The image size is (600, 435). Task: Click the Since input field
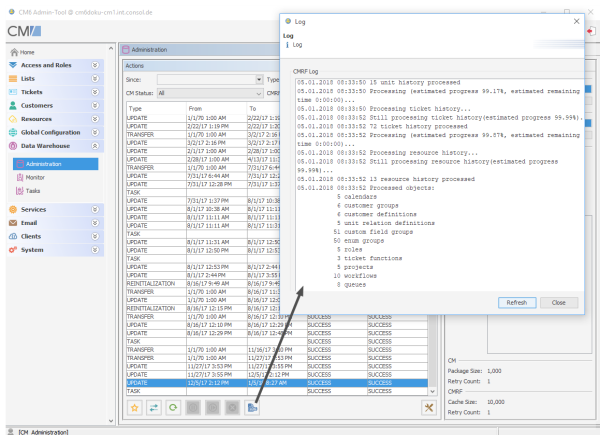pos(205,79)
